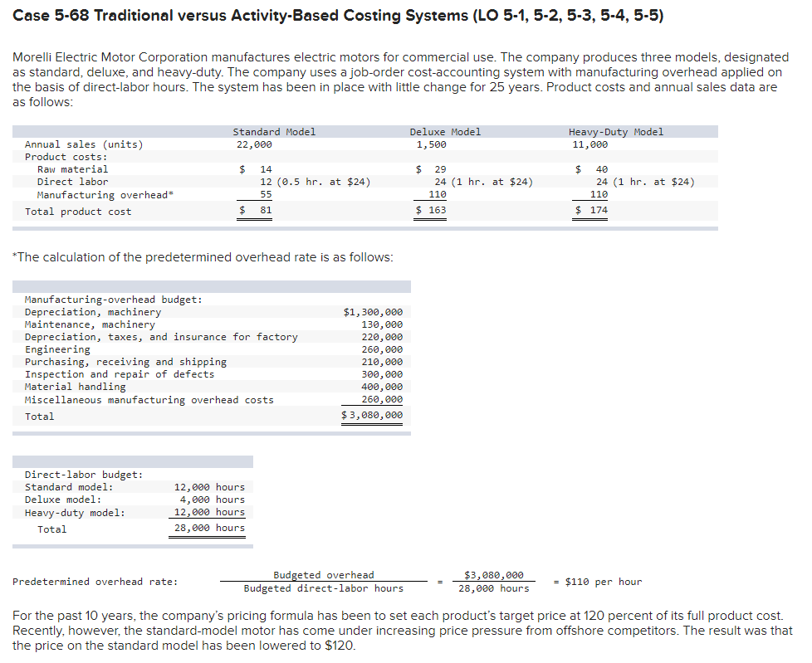Click the $ 174 heavy-duty total cost

[x=592, y=210]
